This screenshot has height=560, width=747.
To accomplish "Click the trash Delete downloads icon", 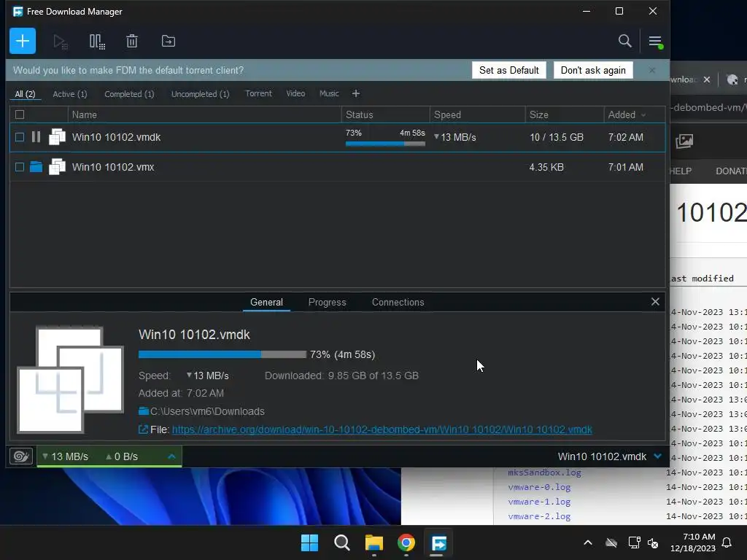I will click(132, 42).
